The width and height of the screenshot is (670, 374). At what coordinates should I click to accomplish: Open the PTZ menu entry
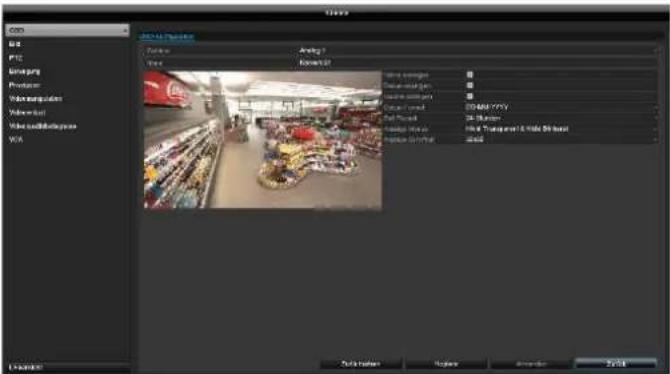pyautogui.click(x=16, y=58)
